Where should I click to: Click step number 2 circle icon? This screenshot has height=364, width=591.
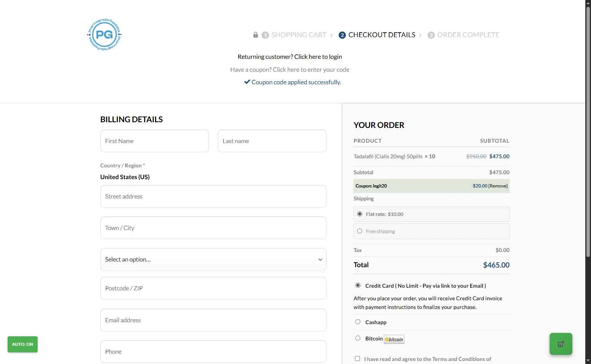coord(342,35)
